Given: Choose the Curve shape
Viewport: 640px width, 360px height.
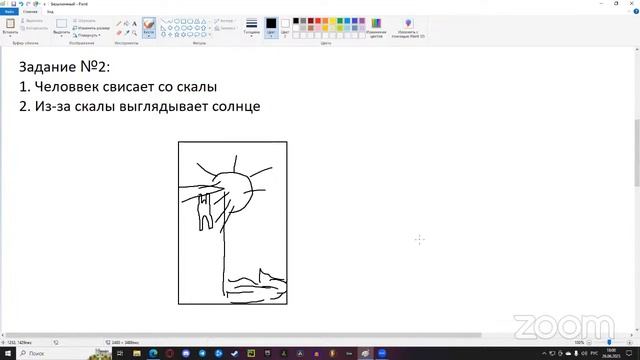Looking at the screenshot, I should [170, 21].
